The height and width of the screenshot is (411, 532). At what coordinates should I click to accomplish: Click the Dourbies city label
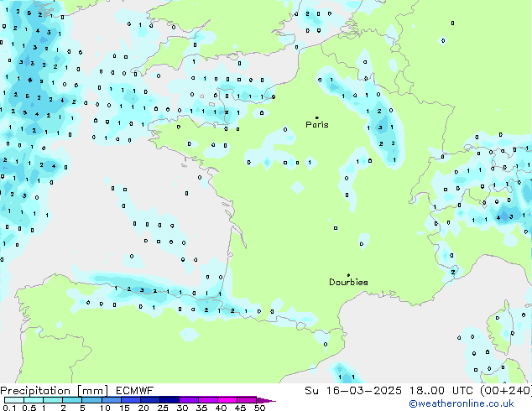point(348,282)
